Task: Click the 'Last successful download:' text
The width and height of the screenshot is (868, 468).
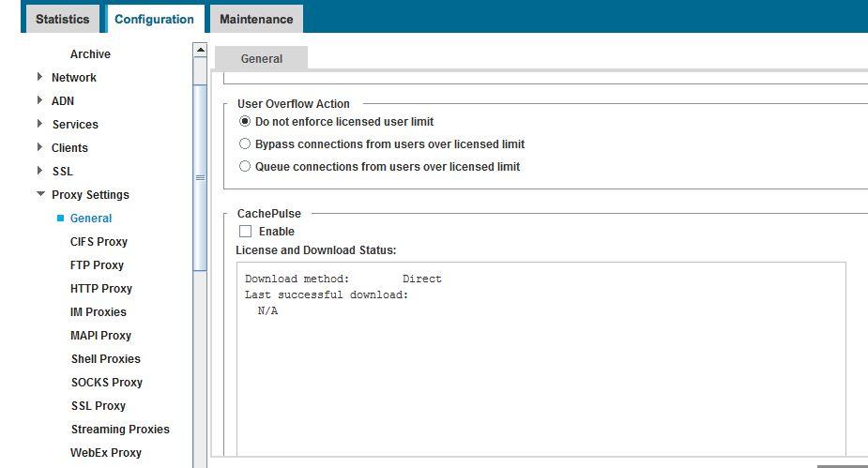Action: coord(327,294)
